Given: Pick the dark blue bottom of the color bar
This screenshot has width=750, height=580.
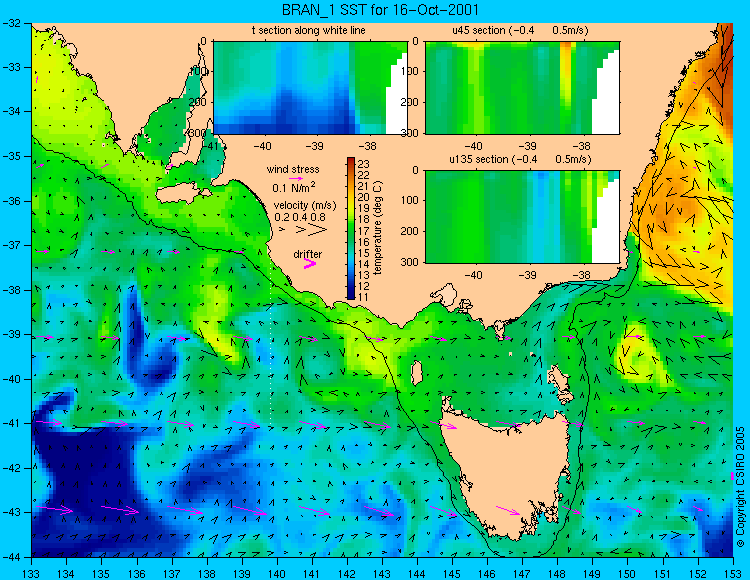Looking at the screenshot, I should pyautogui.click(x=351, y=296).
